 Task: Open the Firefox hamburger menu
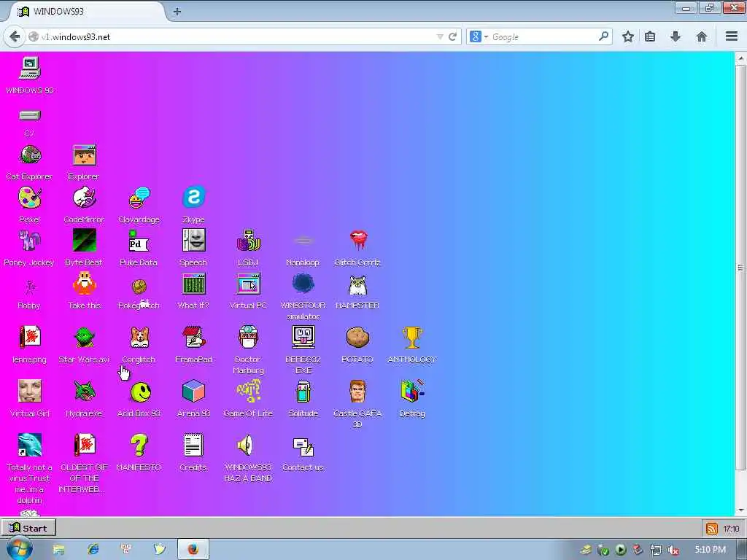click(x=732, y=36)
